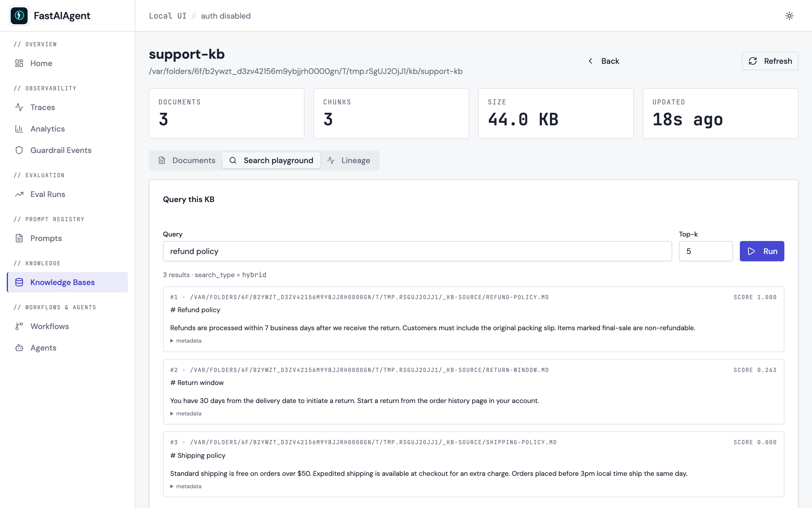Click the Refresh button
Image resolution: width=812 pixels, height=508 pixels.
(x=770, y=61)
